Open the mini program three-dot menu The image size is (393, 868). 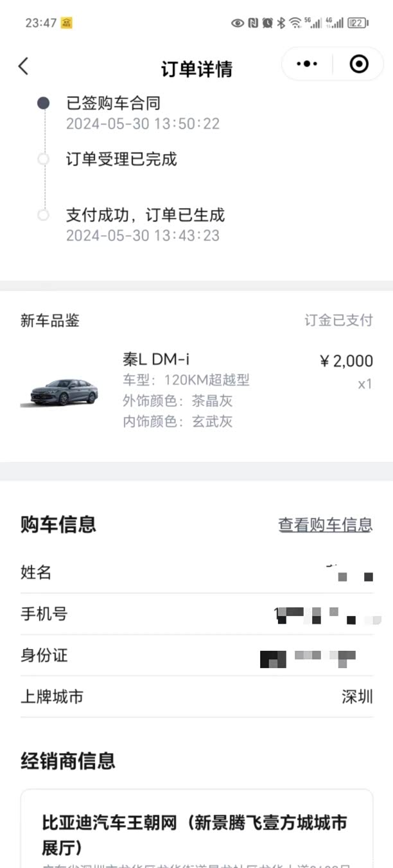tap(307, 64)
